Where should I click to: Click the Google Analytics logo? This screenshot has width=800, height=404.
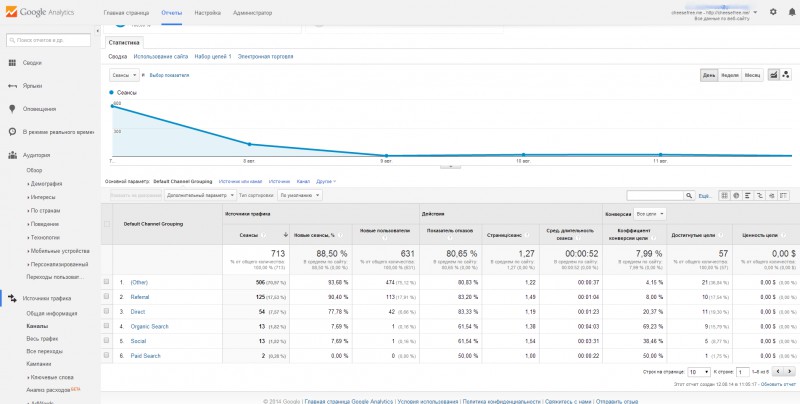[40, 12]
